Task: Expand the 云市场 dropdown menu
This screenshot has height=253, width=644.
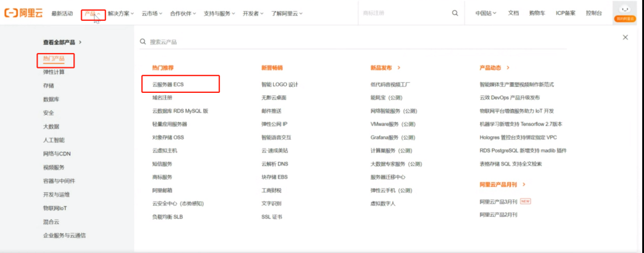Action: (x=152, y=14)
